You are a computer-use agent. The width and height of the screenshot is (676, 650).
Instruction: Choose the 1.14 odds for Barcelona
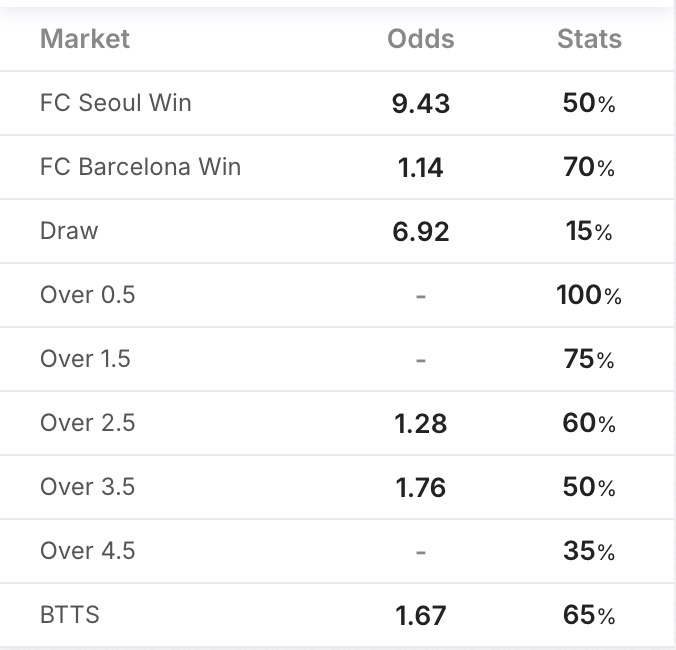(420, 168)
